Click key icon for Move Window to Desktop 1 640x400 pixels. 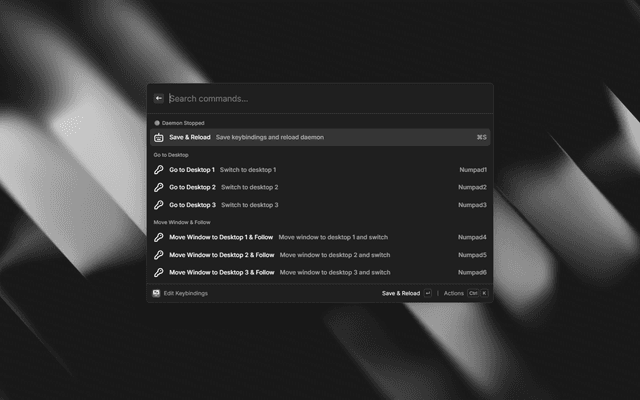pyautogui.click(x=158, y=237)
